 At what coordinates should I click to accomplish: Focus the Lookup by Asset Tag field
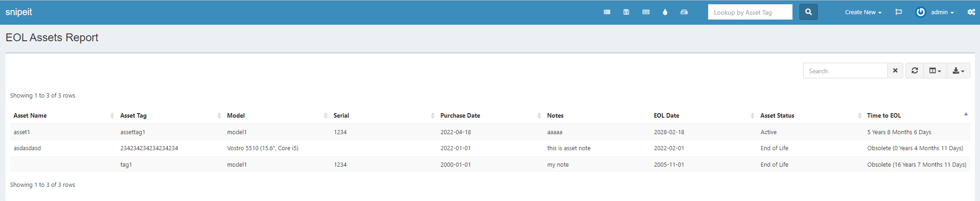[750, 12]
